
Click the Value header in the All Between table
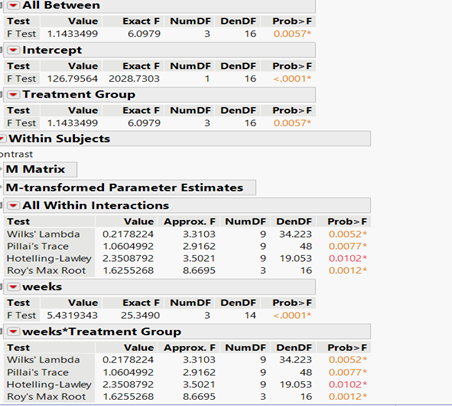[x=83, y=22]
